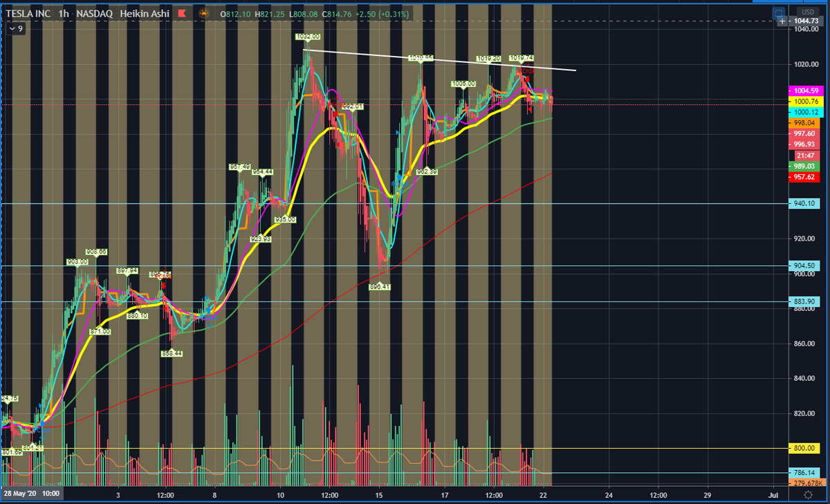Click the 1019.85 pivot high label
The width and height of the screenshot is (830, 504).
pos(421,57)
